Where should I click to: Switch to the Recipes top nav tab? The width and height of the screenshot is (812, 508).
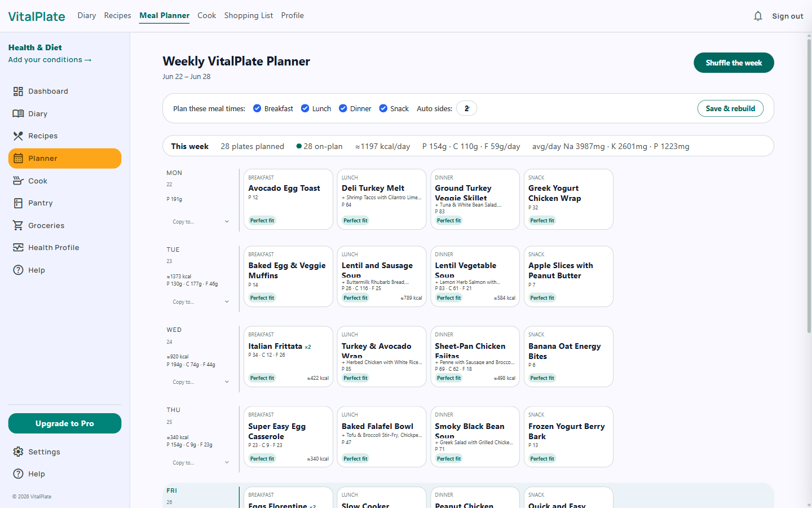click(117, 15)
